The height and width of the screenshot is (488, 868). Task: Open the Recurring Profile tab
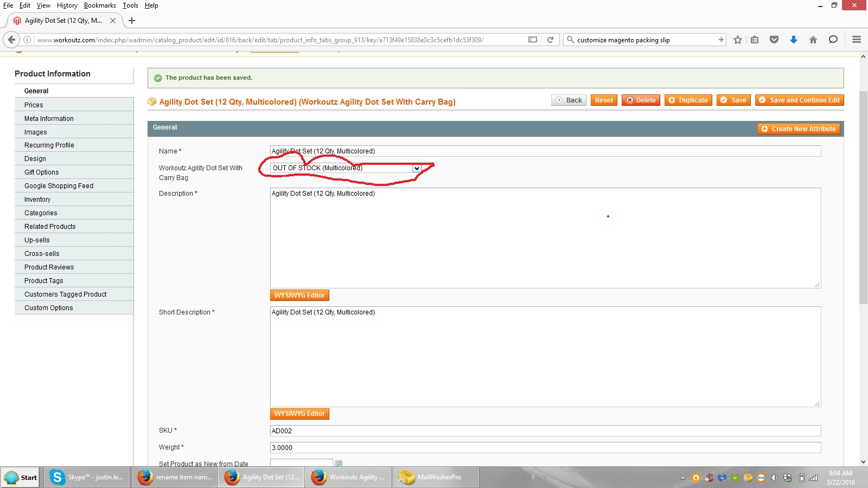[x=74, y=145]
